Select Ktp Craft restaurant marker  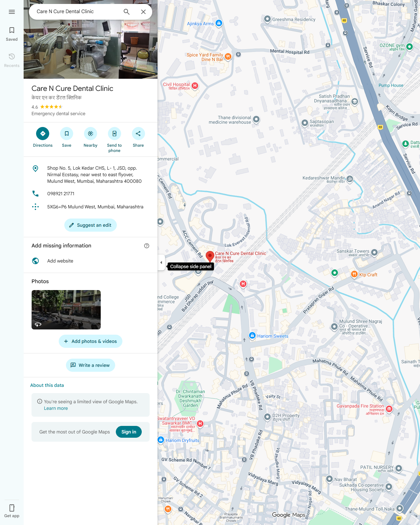click(354, 274)
